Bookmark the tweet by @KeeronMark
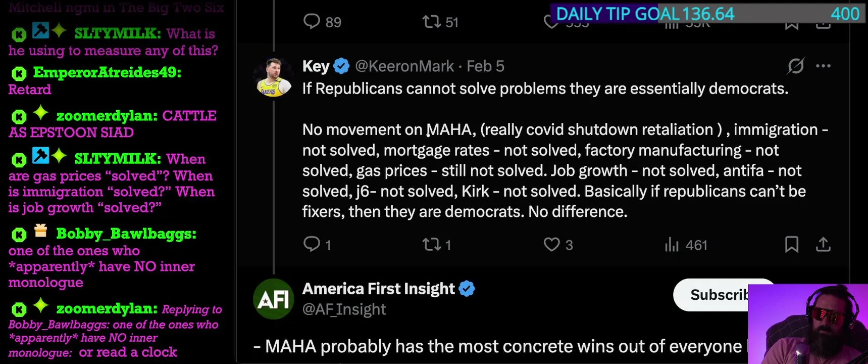 click(791, 245)
